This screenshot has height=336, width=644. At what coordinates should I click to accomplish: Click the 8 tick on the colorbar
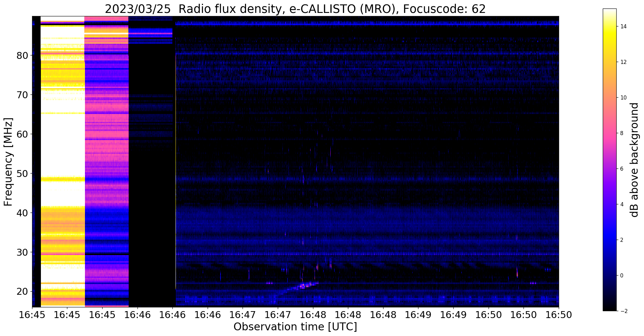(x=621, y=133)
